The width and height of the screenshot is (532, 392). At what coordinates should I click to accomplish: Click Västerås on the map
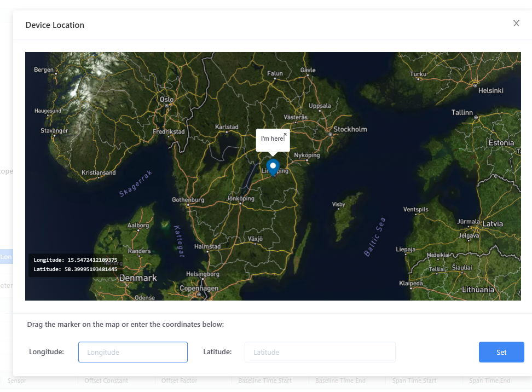pyautogui.click(x=296, y=117)
